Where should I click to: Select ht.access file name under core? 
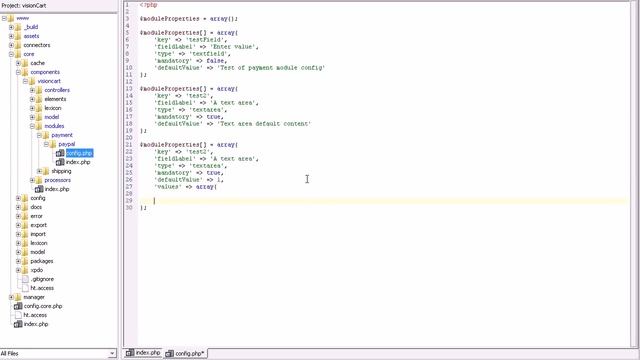[x=42, y=288]
